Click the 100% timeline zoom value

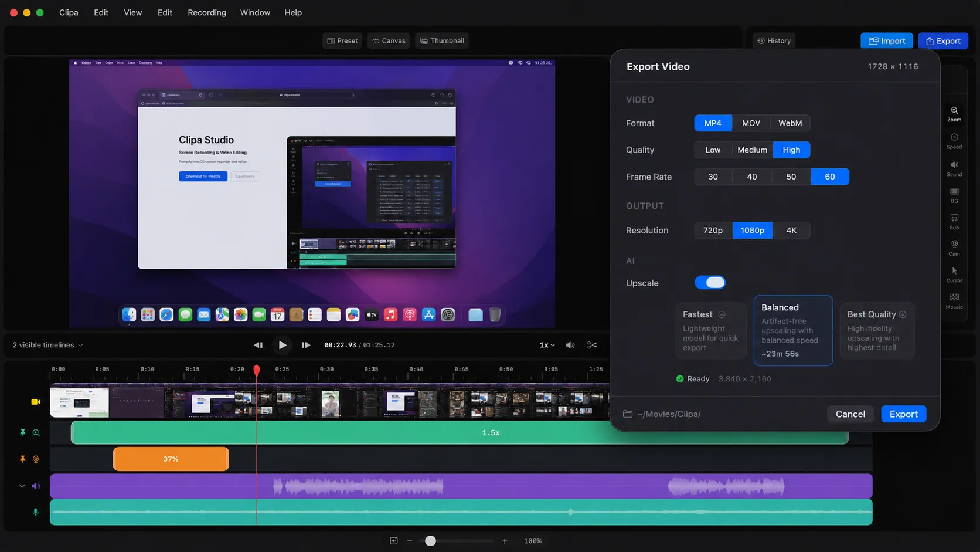(x=532, y=541)
